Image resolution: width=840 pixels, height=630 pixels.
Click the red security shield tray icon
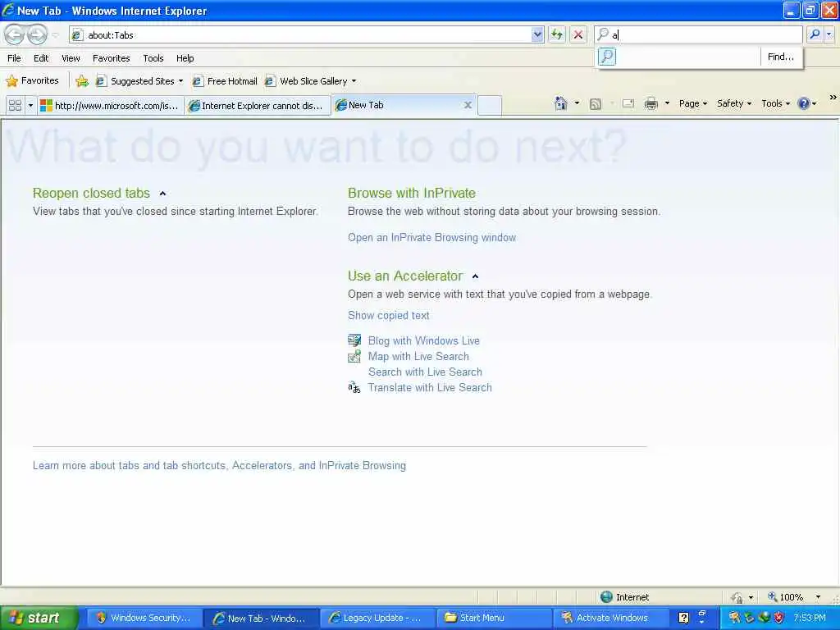[779, 618]
